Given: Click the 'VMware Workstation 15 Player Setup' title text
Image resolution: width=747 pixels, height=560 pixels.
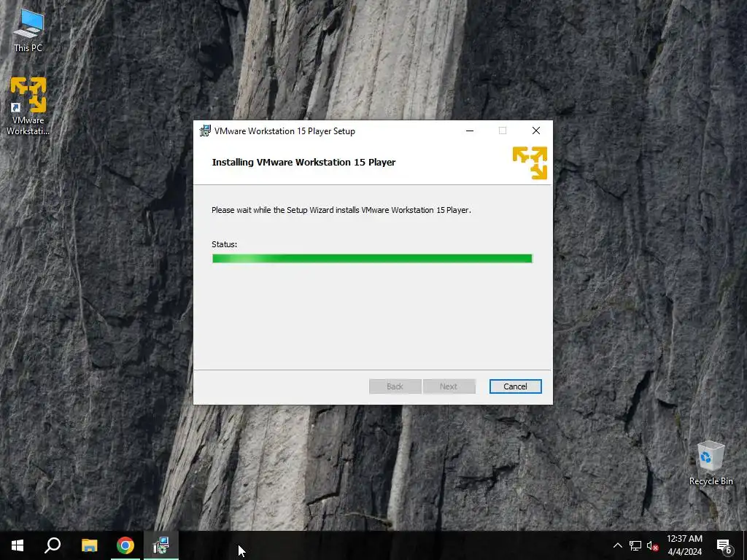Looking at the screenshot, I should pos(285,131).
